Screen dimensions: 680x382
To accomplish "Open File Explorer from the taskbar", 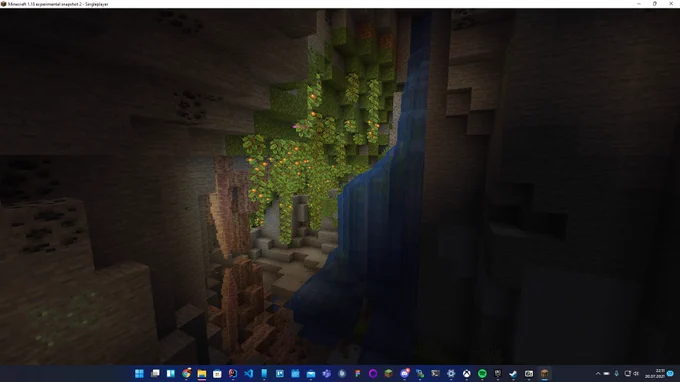I will 202,373.
